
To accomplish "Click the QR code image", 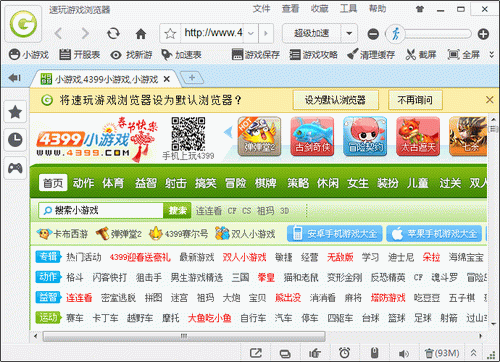I will [188, 134].
